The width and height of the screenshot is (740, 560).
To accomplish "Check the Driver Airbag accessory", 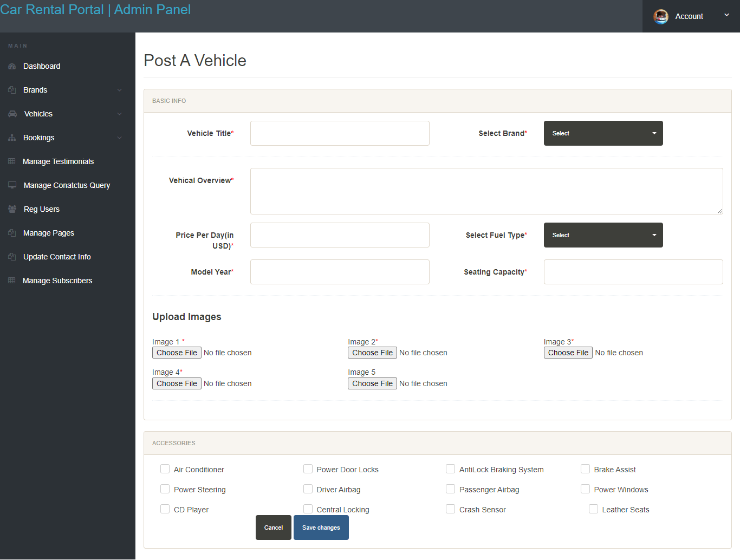I will click(x=308, y=489).
